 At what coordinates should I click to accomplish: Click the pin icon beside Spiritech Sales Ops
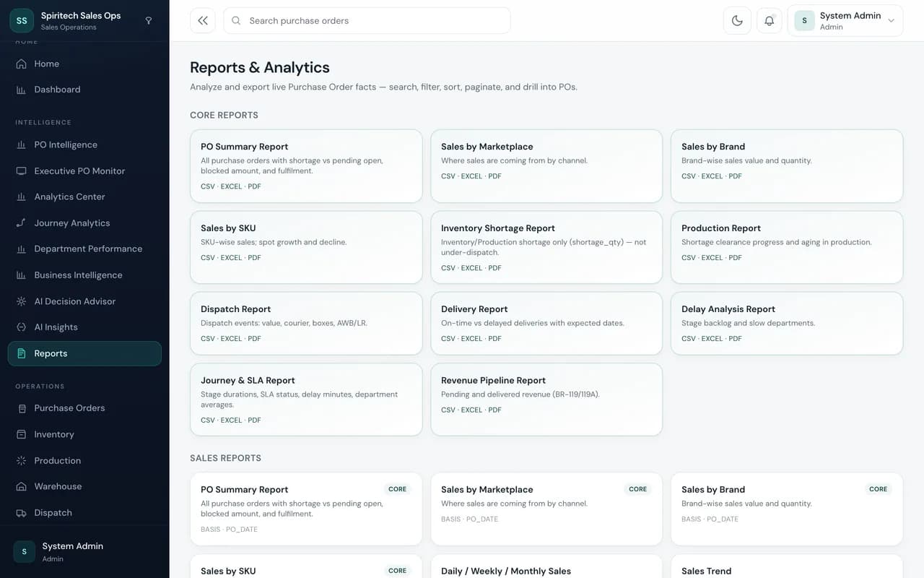coord(149,21)
